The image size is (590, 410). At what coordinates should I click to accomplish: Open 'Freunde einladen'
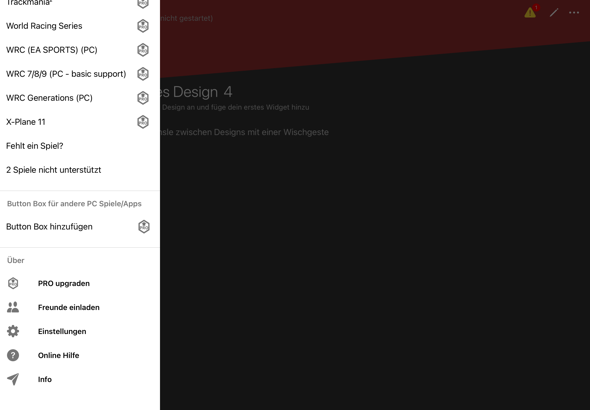pyautogui.click(x=80, y=307)
